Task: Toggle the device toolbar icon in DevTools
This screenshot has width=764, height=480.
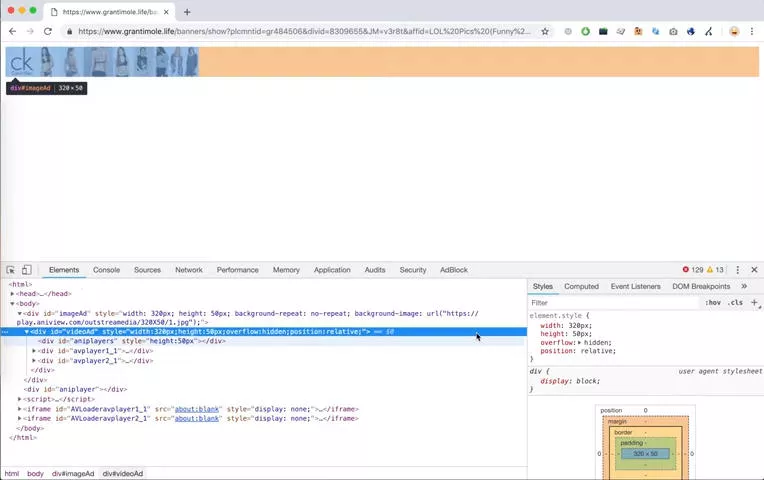Action: 27,269
